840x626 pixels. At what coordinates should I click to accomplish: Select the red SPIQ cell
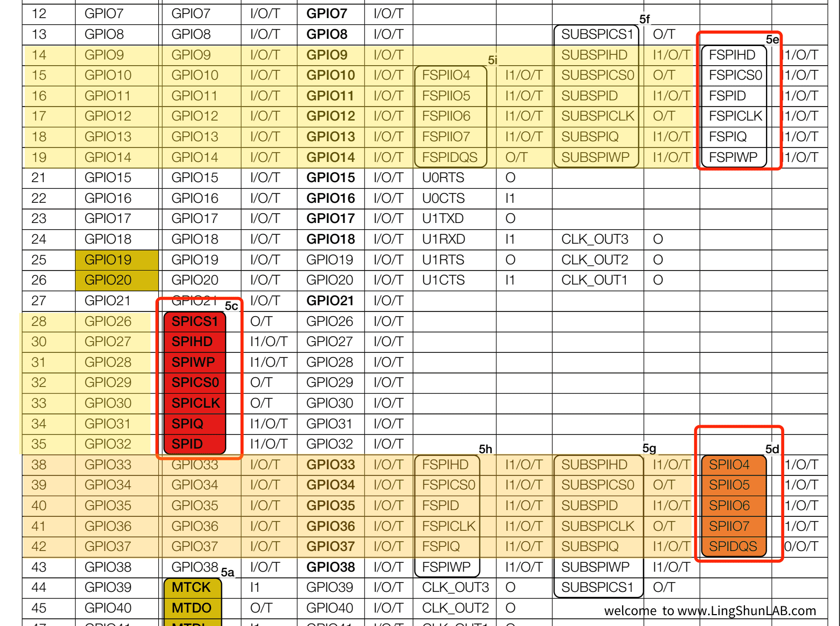pos(194,424)
